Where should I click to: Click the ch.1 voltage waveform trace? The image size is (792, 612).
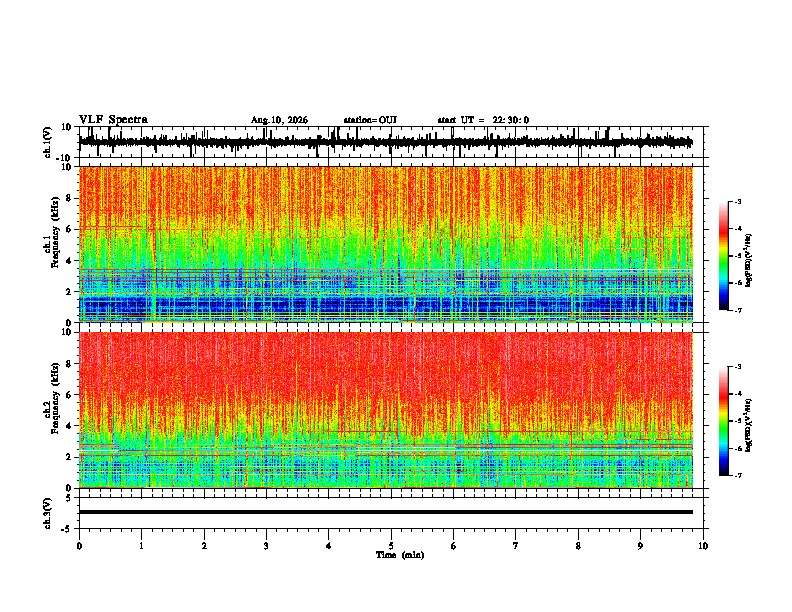[x=385, y=142]
